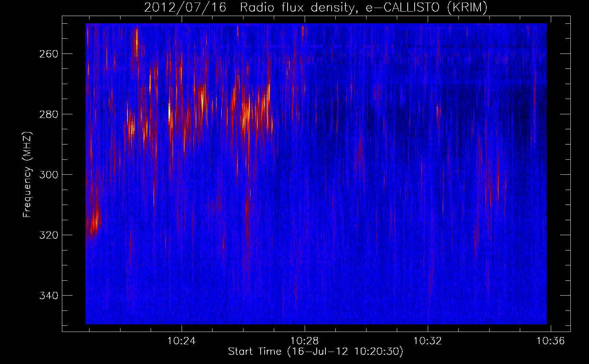589x364 pixels.
Task: Click the 'Frequency (MHZ)' y-axis label
Action: click(x=27, y=175)
